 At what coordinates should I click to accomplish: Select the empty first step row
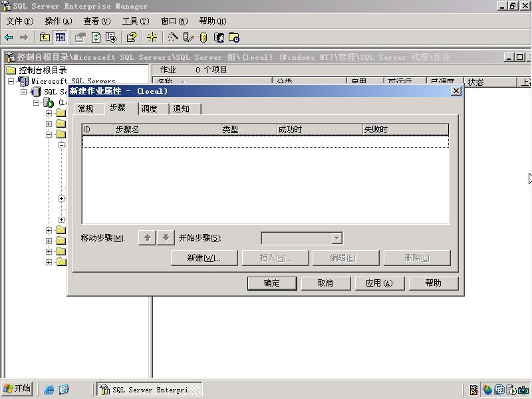point(265,142)
